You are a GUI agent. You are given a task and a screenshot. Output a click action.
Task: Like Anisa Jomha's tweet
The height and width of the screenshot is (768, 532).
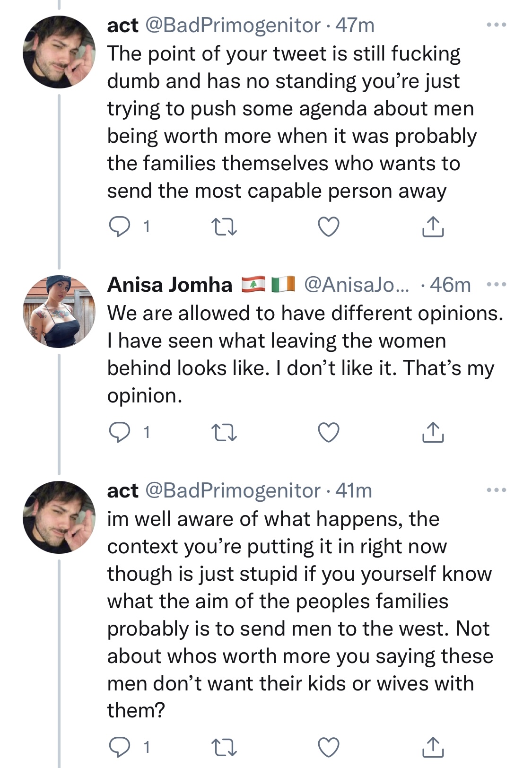pos(329,432)
